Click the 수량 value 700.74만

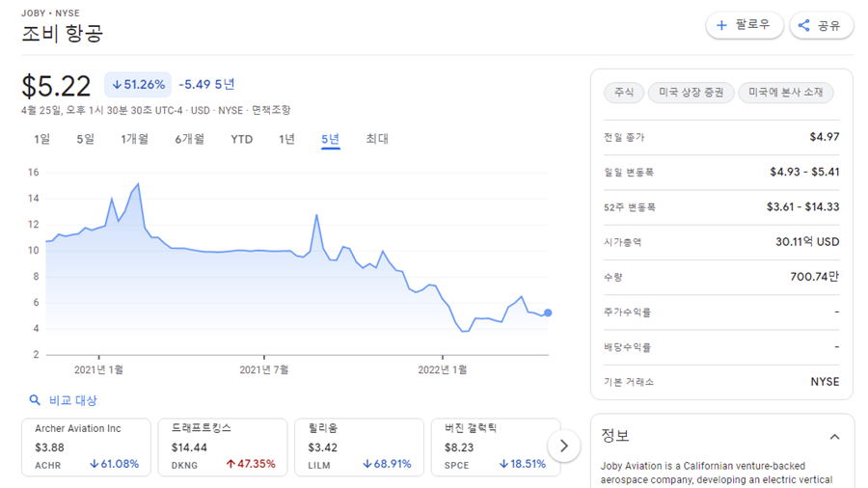tap(814, 277)
